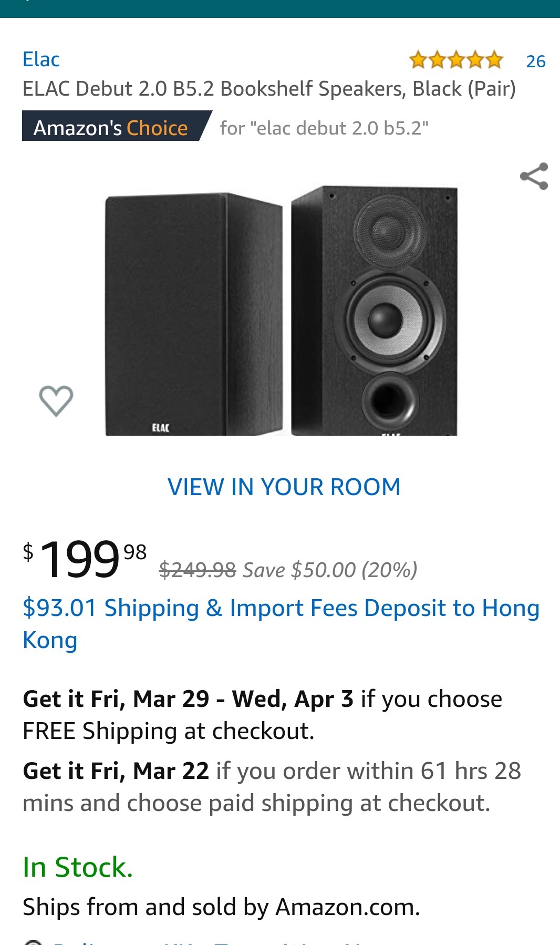Open the 26 customer reviews count
This screenshot has height=945, width=560.
(536, 61)
